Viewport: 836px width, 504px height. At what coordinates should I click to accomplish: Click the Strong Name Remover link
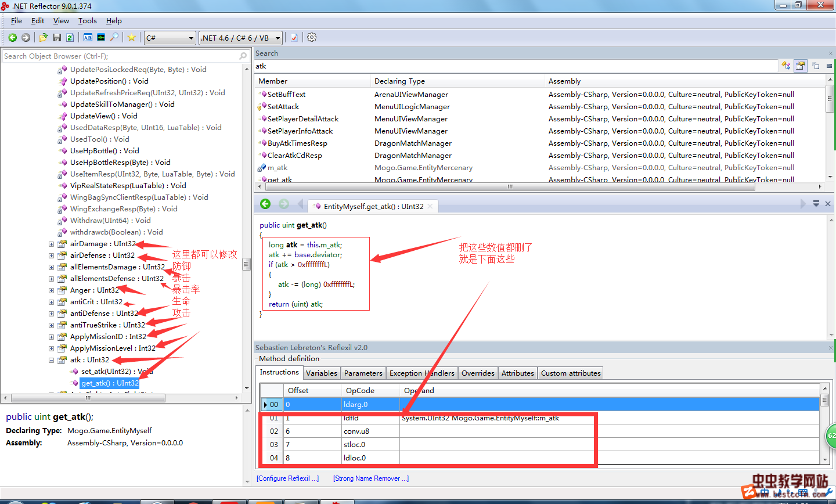point(371,478)
